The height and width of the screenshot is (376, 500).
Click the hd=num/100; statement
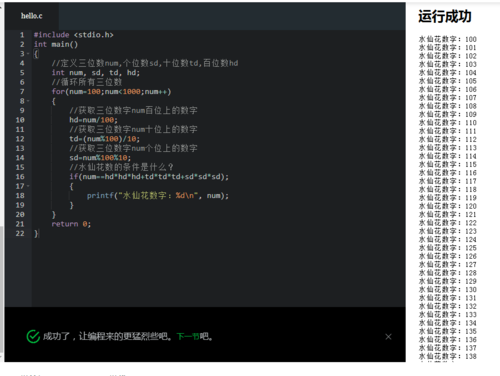pyautogui.click(x=93, y=120)
